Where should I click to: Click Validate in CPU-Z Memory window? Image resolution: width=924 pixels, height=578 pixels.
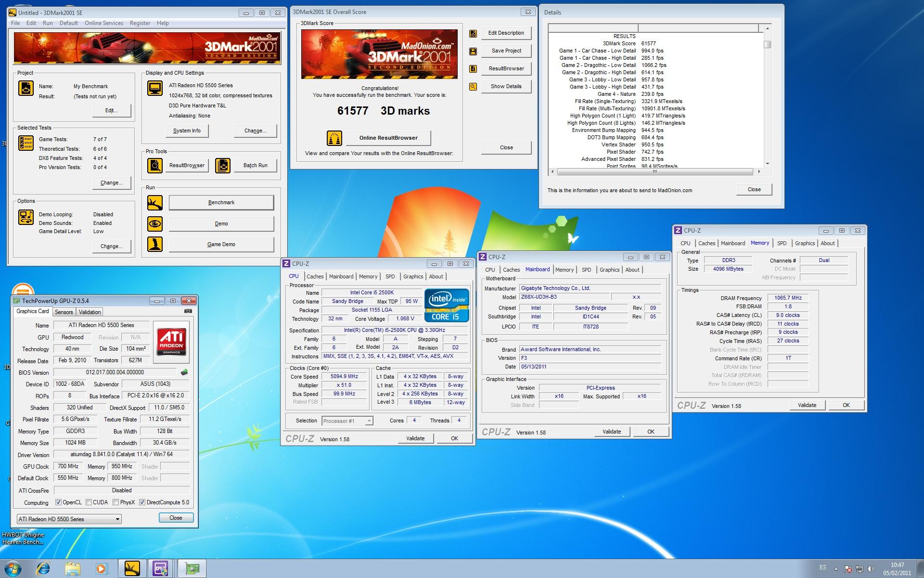tap(807, 406)
